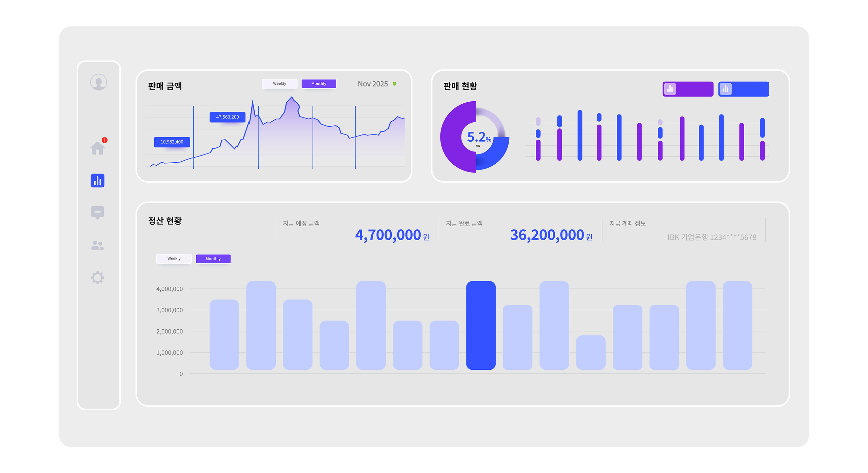Switch sales amount chart to Weekly
This screenshot has width=868, height=473.
click(279, 83)
